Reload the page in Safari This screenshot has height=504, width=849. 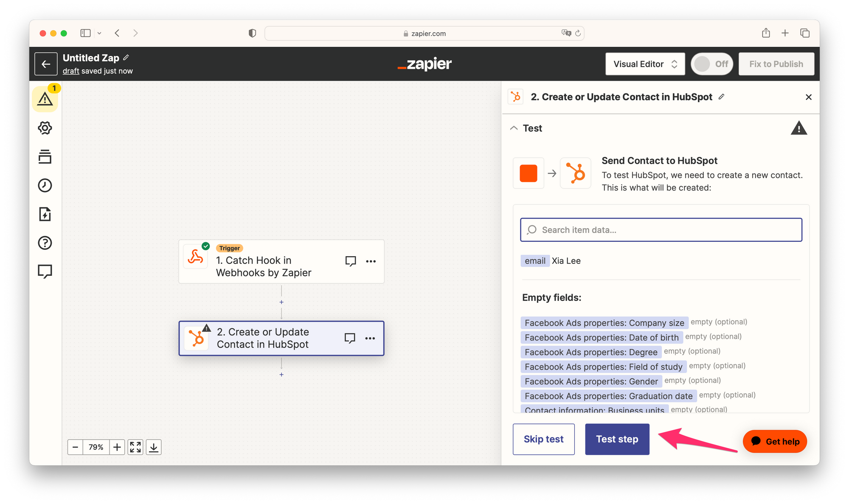tap(578, 33)
